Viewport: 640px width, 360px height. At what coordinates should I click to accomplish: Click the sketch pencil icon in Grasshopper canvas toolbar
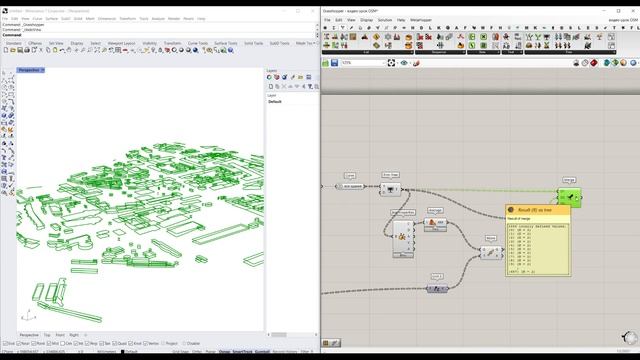416,62
